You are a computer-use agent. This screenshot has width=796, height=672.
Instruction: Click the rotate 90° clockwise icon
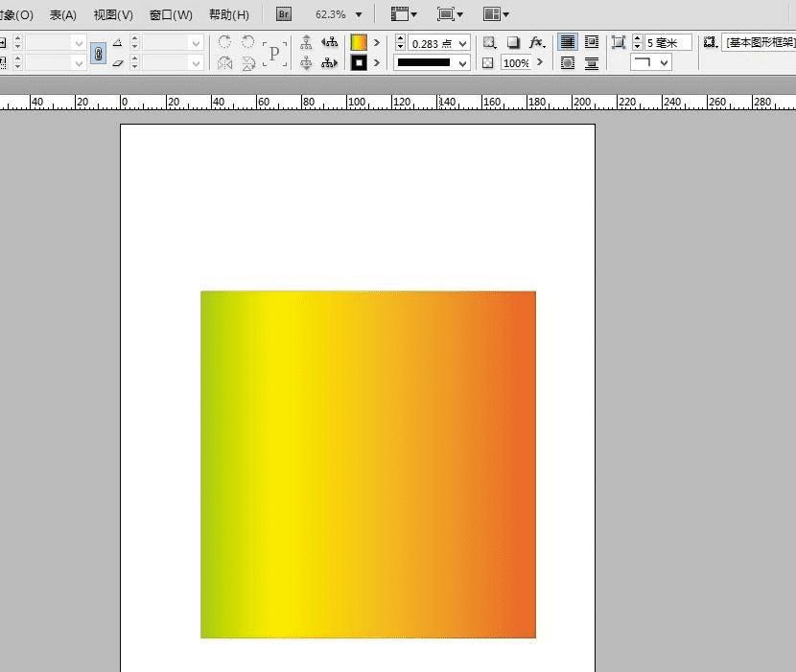pyautogui.click(x=224, y=42)
